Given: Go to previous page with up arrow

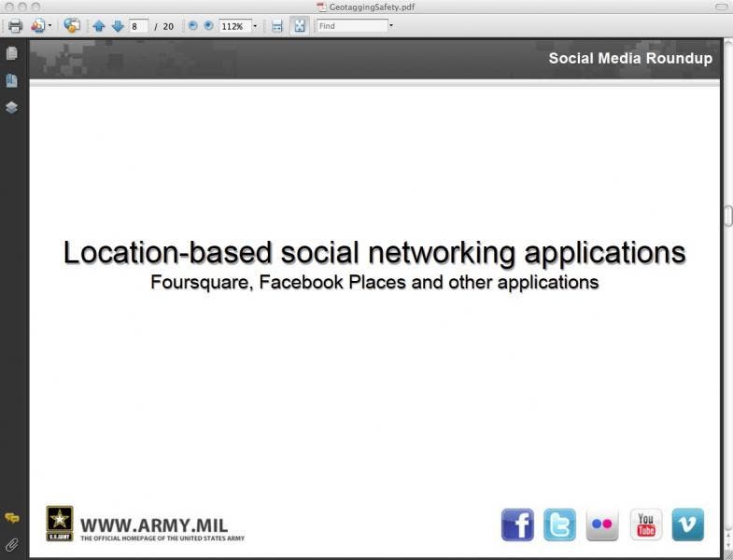Looking at the screenshot, I should [99, 26].
